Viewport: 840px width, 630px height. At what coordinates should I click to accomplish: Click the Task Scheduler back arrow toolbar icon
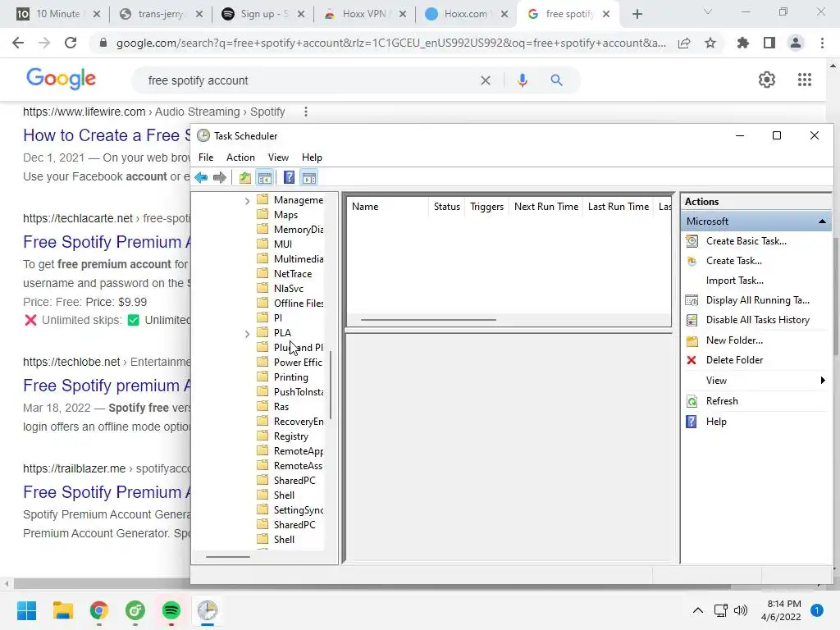pyautogui.click(x=202, y=177)
